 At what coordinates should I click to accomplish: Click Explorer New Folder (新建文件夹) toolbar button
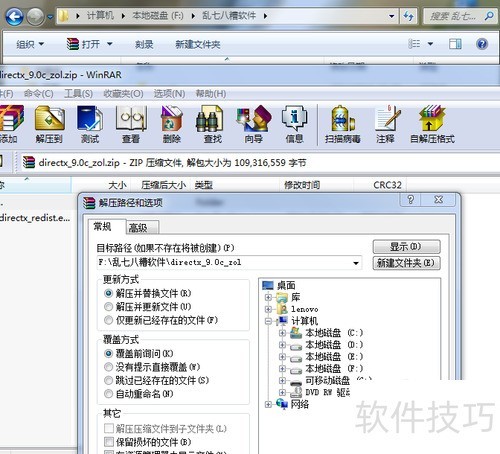[x=198, y=44]
